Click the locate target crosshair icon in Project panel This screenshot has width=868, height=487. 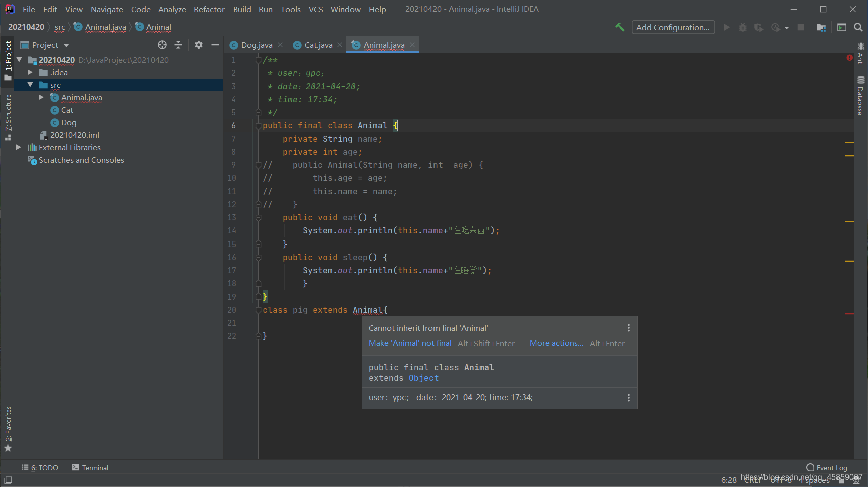pos(162,45)
